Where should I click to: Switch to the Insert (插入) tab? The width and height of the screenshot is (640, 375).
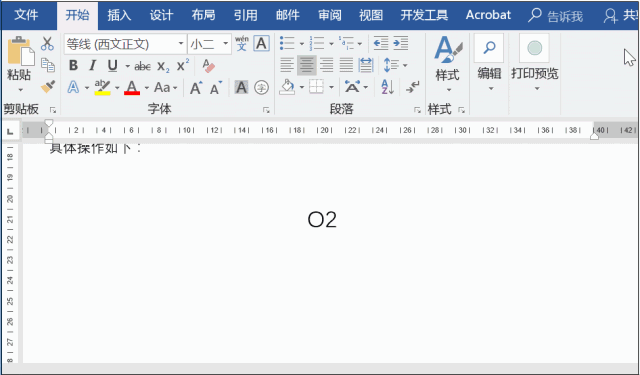[119, 16]
